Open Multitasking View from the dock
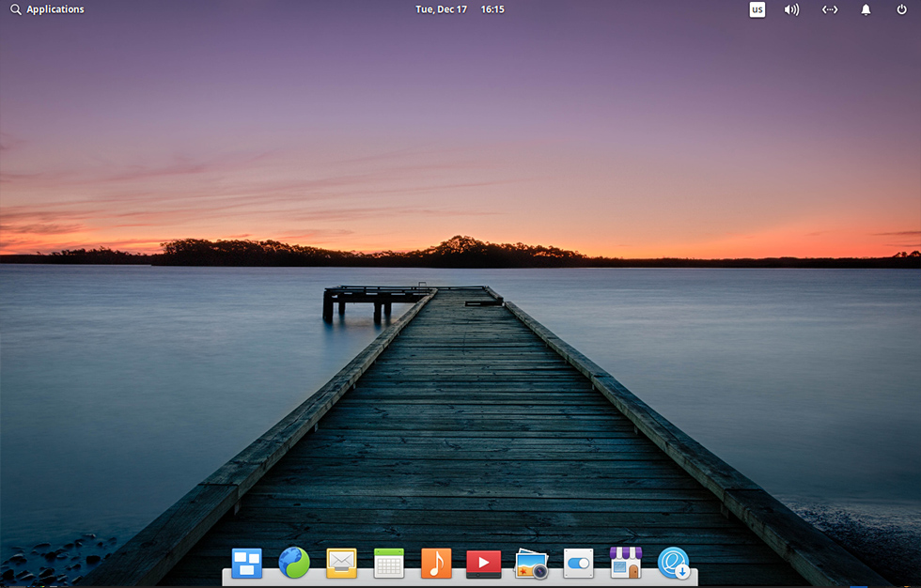 (246, 564)
